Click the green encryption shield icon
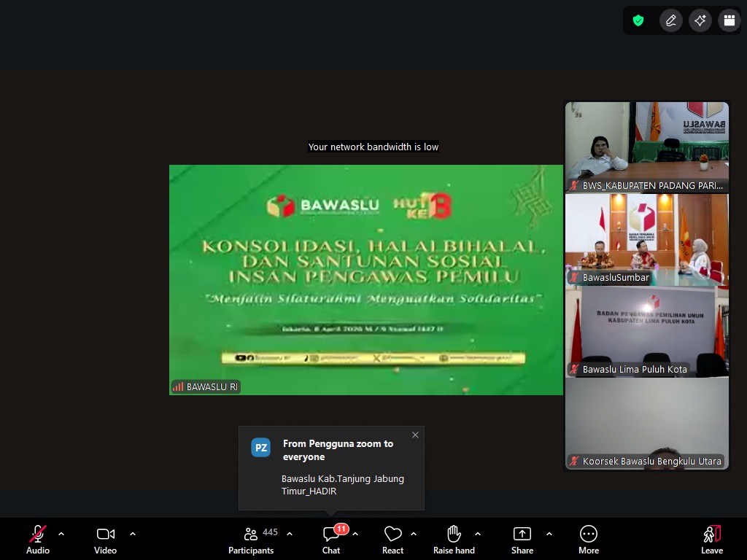 (638, 20)
